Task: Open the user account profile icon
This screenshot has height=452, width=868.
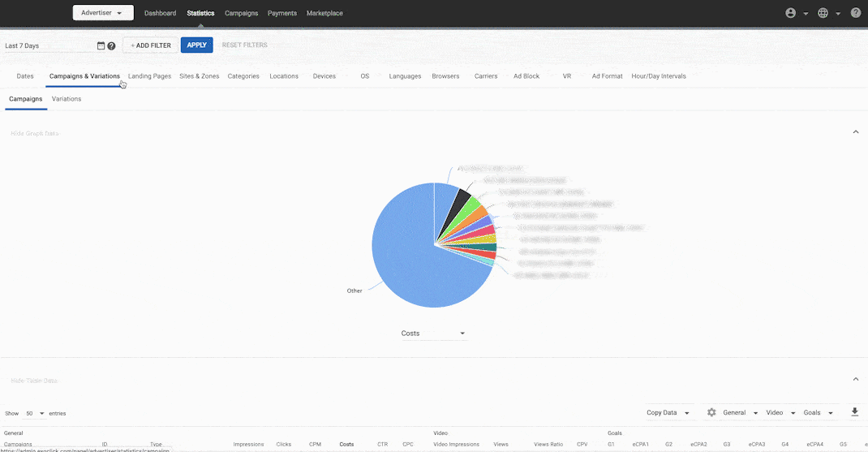Action: [791, 13]
